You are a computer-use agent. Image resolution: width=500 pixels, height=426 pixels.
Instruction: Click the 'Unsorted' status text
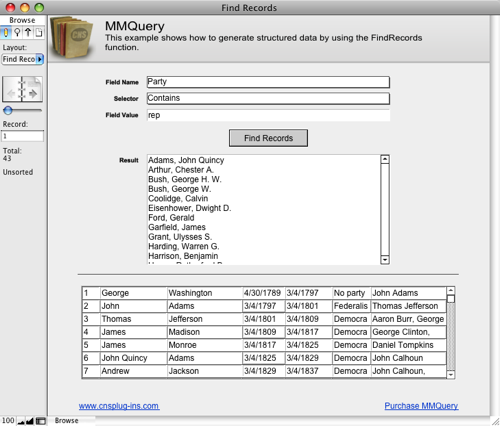point(18,172)
